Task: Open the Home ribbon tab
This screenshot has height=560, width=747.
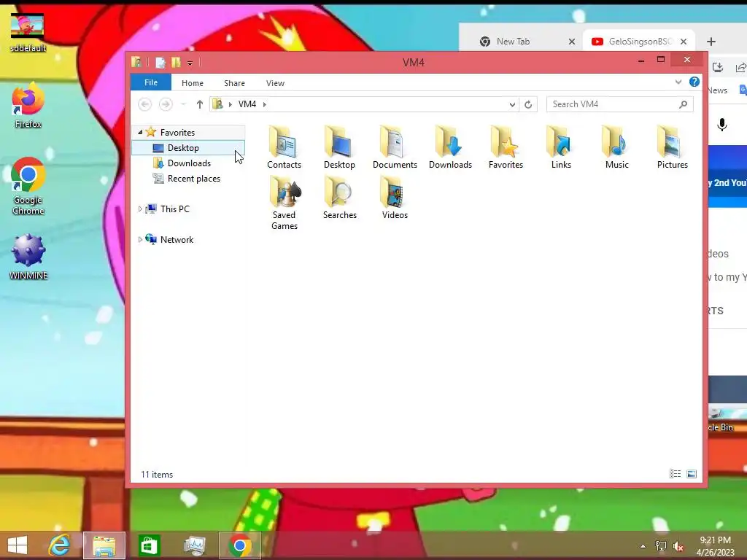Action: [193, 83]
